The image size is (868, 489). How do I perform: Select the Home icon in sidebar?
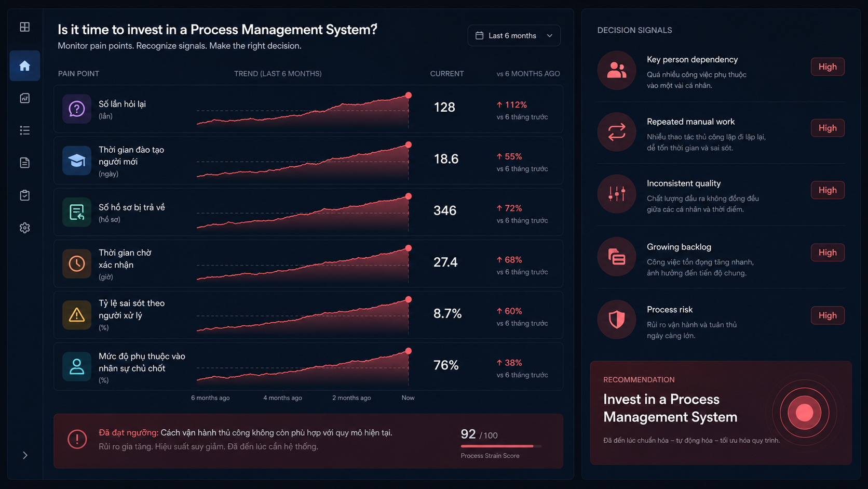tap(24, 65)
